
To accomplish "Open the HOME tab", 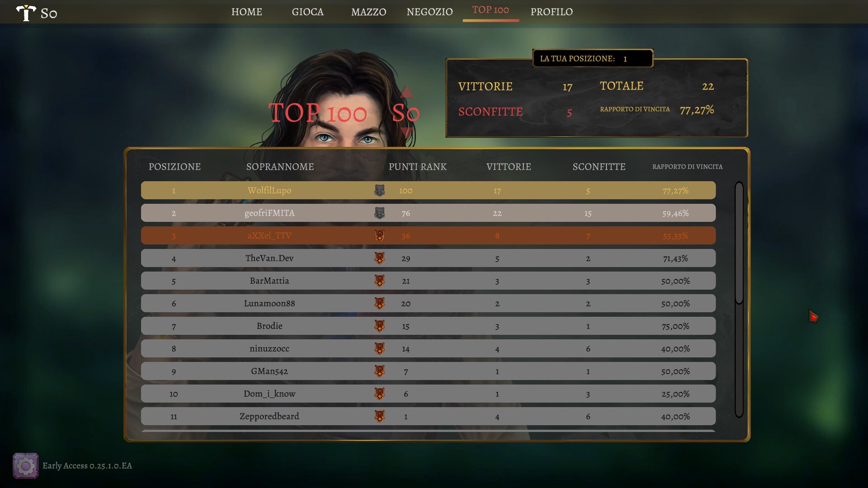I will point(247,12).
